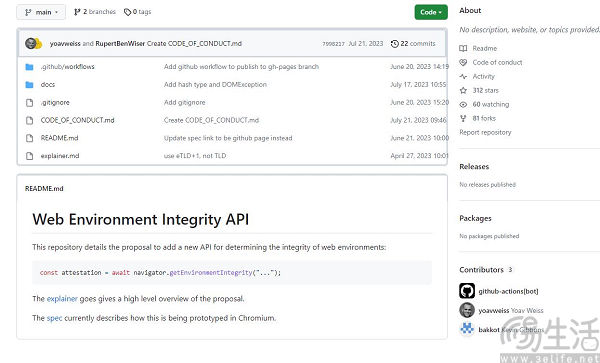Open the Code of conduct sidebar link
This screenshot has width=600, height=363.
pyautogui.click(x=497, y=62)
